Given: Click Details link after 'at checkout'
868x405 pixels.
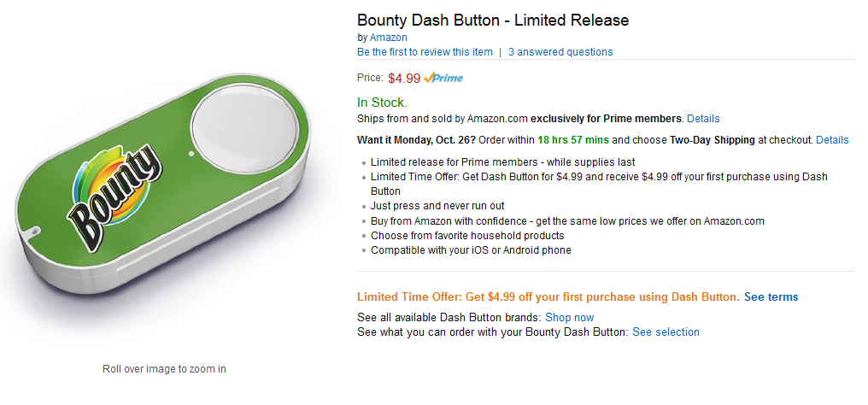Looking at the screenshot, I should (x=832, y=140).
